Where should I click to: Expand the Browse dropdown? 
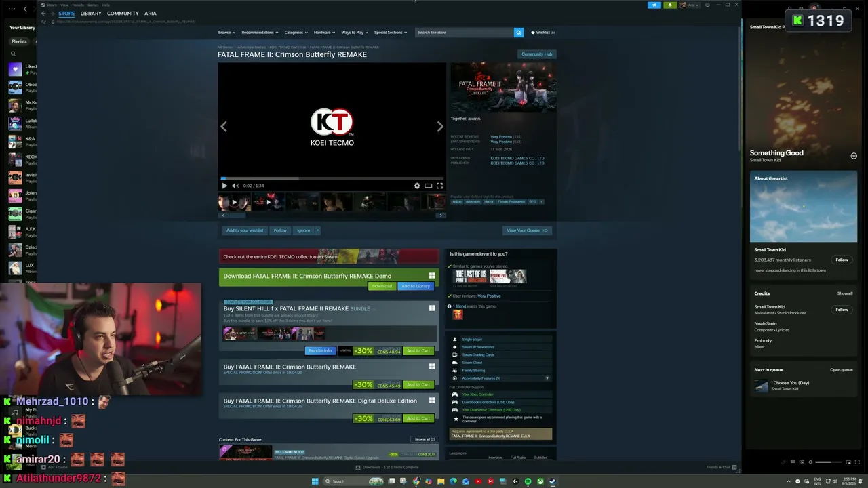(226, 33)
